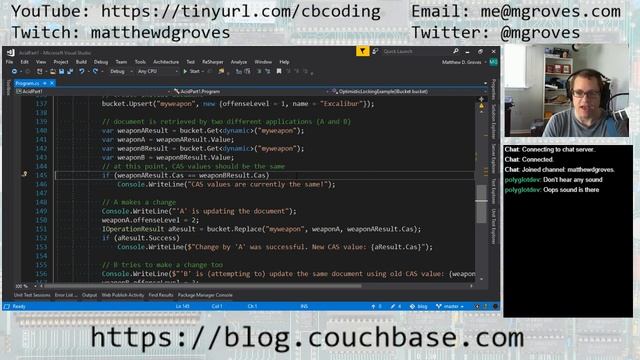Click the feedback icon beside Quick Launch

click(x=375, y=51)
